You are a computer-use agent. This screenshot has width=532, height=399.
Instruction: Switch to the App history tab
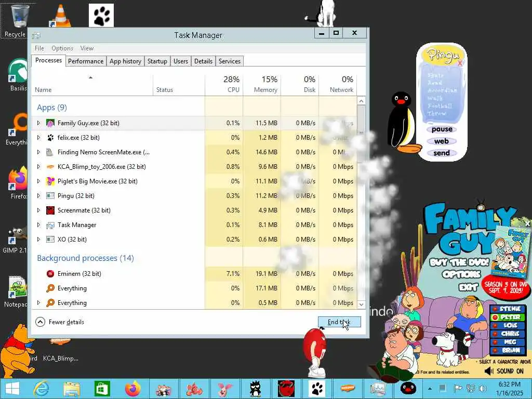tap(125, 61)
